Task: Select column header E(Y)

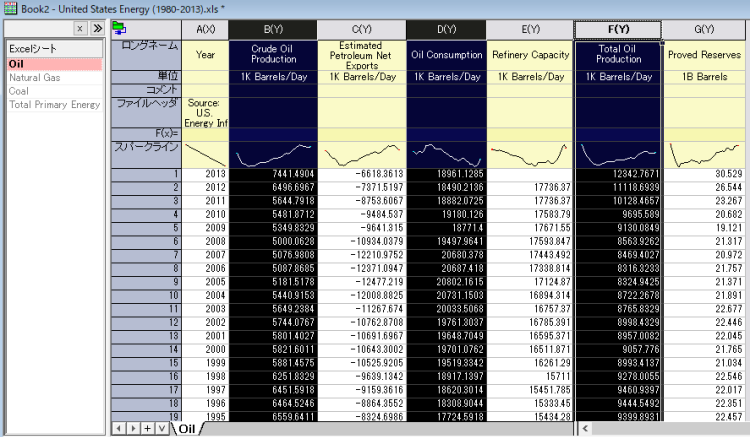Action: (x=530, y=29)
